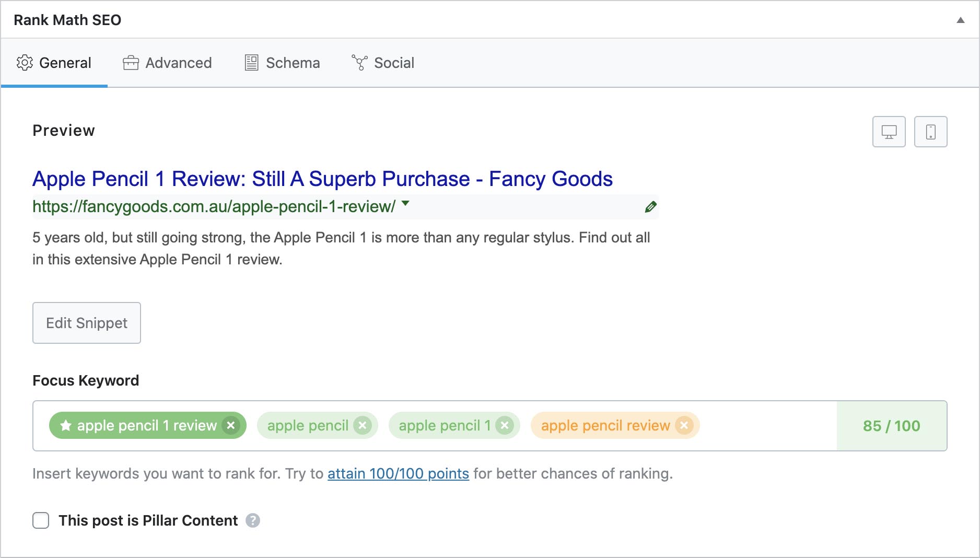The image size is (980, 558).
Task: Select the primary keyword apple pencil 1 review
Action: click(147, 425)
